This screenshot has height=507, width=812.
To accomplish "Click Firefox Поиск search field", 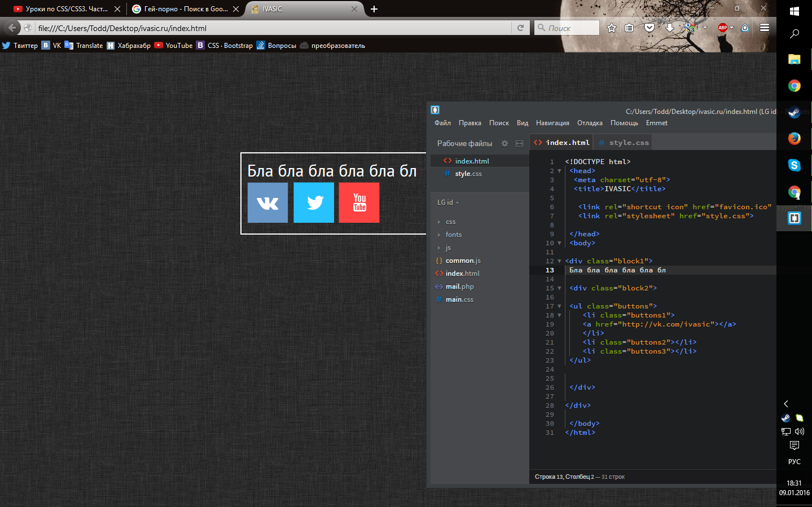I will tap(567, 28).
